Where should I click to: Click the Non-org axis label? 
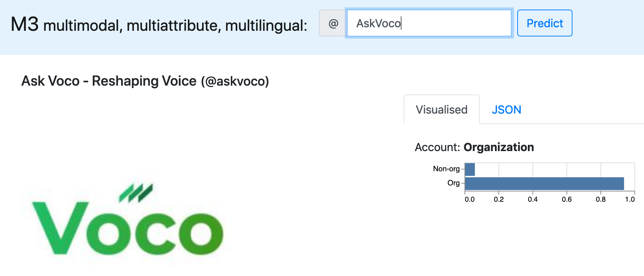click(x=446, y=169)
